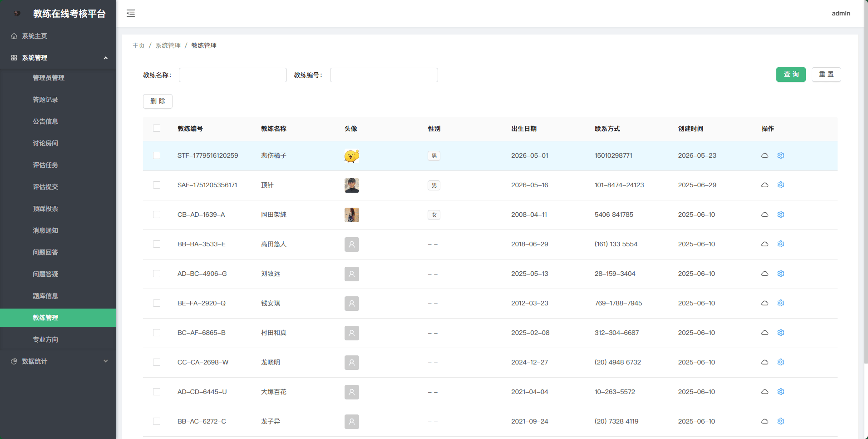Toggle the select-all checkbox in table header
The width and height of the screenshot is (868, 439).
click(x=157, y=128)
